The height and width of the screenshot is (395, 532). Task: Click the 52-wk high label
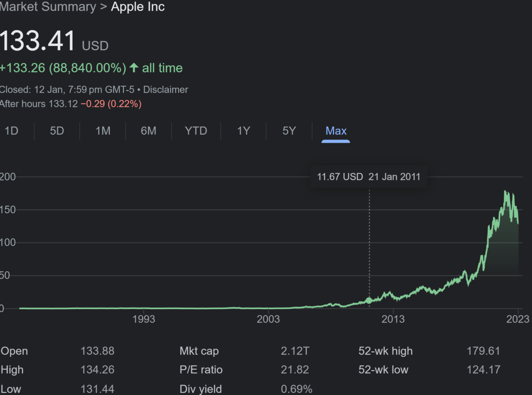[x=386, y=351]
